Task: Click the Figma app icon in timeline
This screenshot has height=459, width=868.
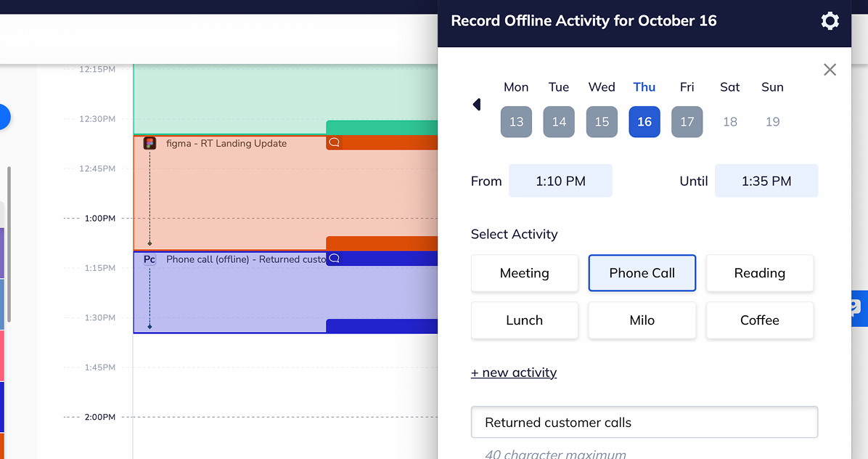Action: (150, 143)
